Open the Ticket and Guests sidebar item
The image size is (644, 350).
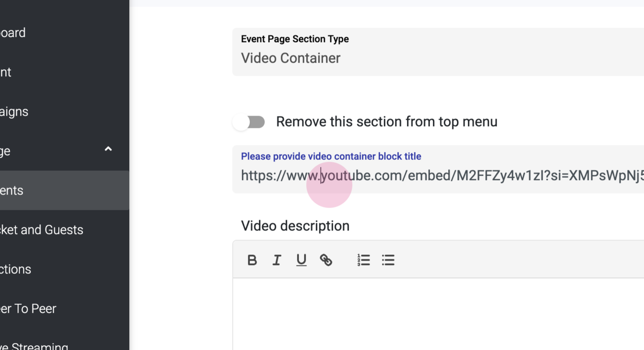click(x=42, y=230)
